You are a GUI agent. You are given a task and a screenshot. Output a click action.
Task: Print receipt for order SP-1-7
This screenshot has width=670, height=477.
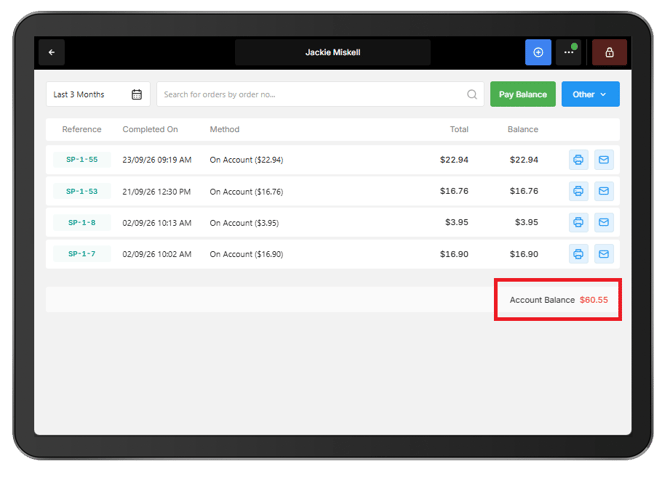[579, 254]
